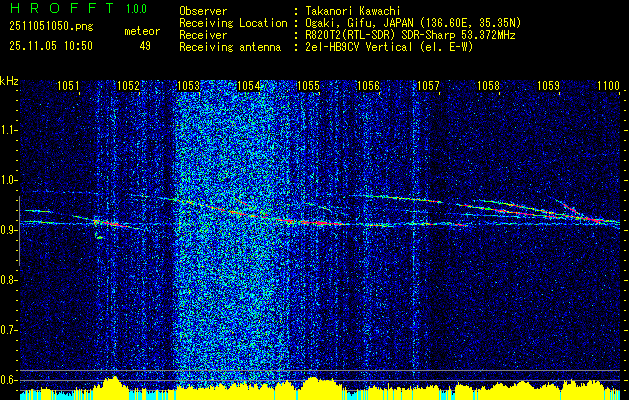Click the 0.6 kHz axis label
The image size is (629, 400).
9,380
